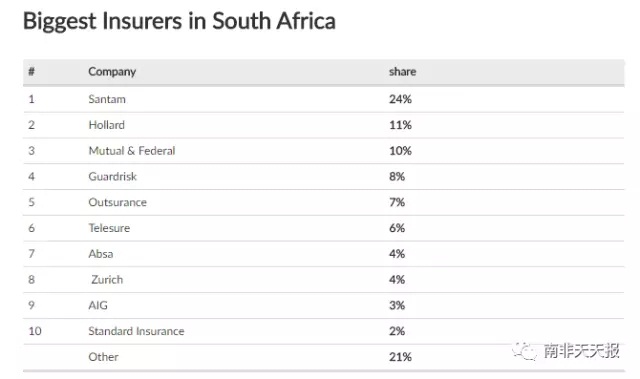
Task: Select the Absa table entry
Action: point(101,254)
